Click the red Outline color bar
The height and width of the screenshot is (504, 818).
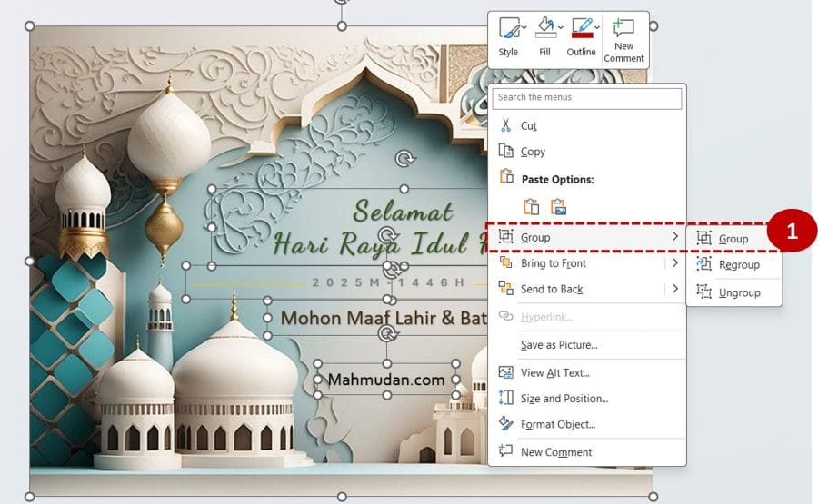582,35
